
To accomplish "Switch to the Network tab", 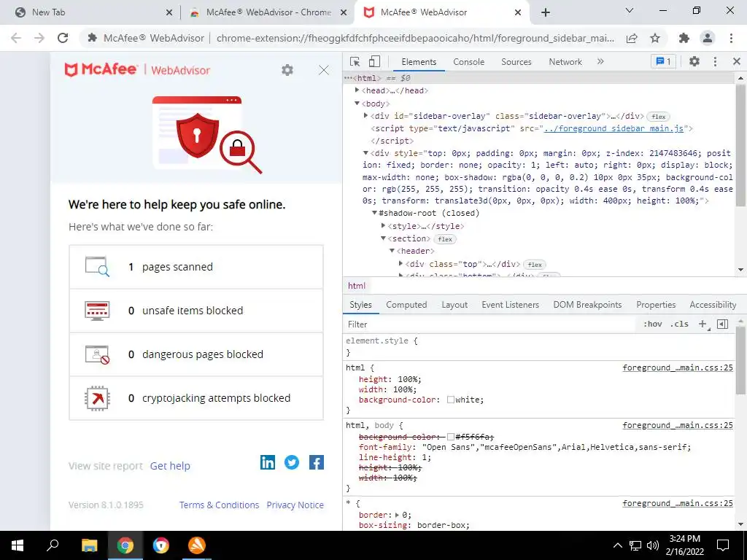I will pos(565,62).
